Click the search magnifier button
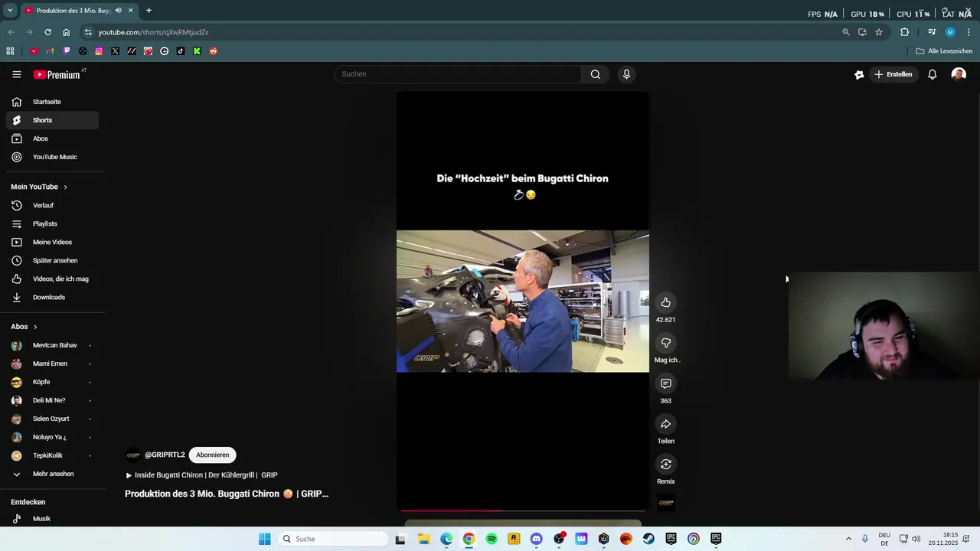Screen dimensions: 980x551 pos(595,74)
